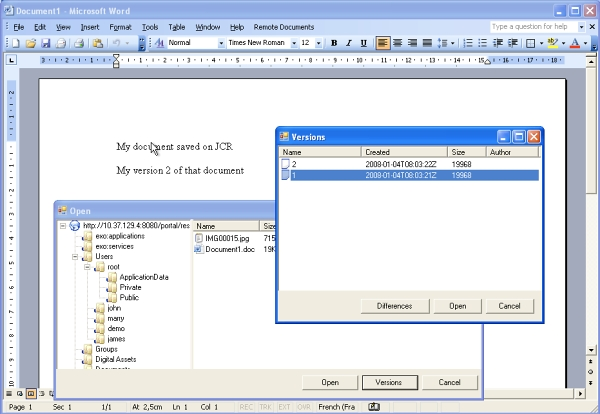Viewport: 600px width, 414px height.
Task: Open the Highlight color dropdown arrow
Action: click(x=563, y=43)
